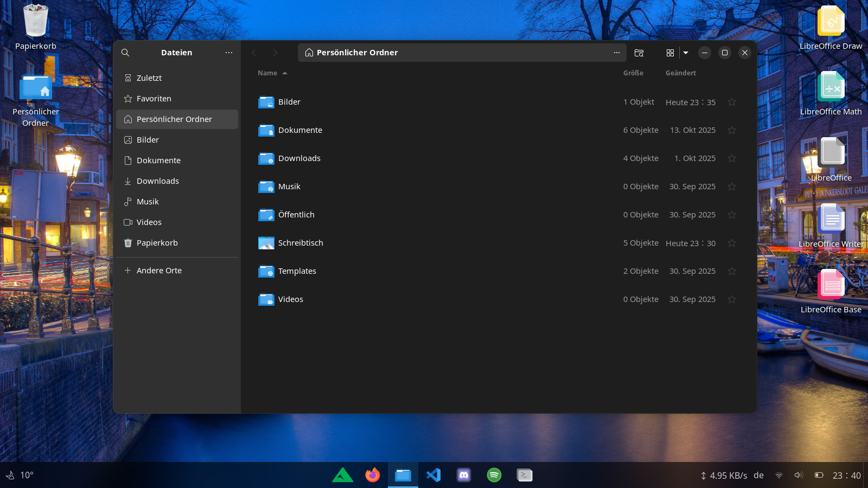Navigate back with the left arrow

[x=254, y=53]
